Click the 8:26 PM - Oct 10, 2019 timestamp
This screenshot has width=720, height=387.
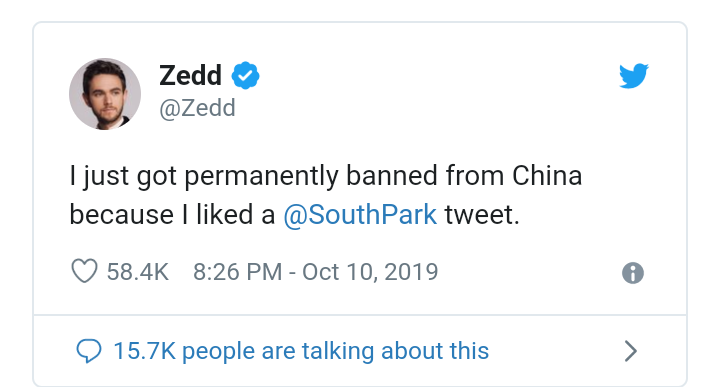315,272
